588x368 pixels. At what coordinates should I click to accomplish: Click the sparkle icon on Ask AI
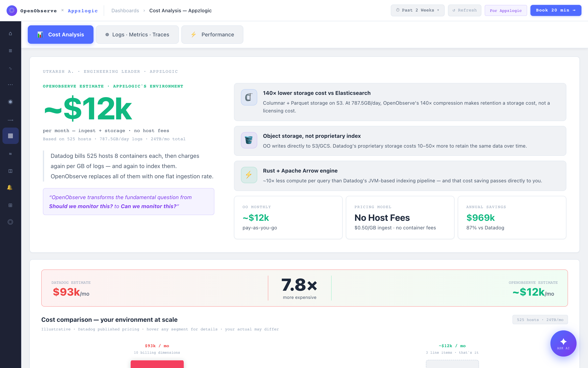(x=563, y=341)
